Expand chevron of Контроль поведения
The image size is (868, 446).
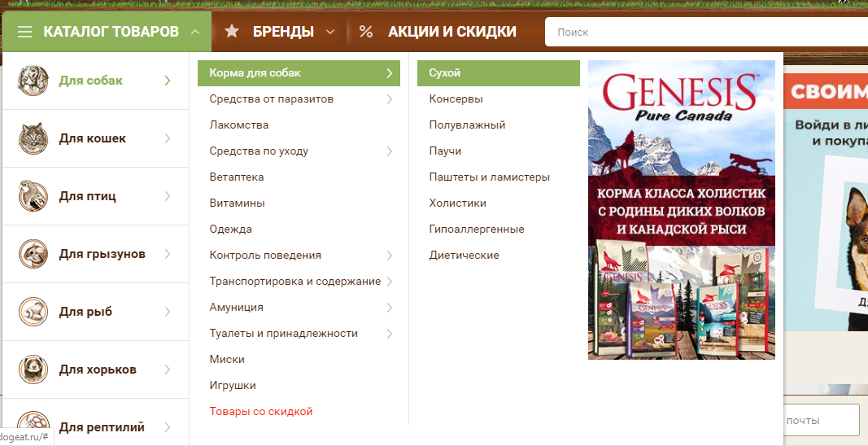point(390,256)
